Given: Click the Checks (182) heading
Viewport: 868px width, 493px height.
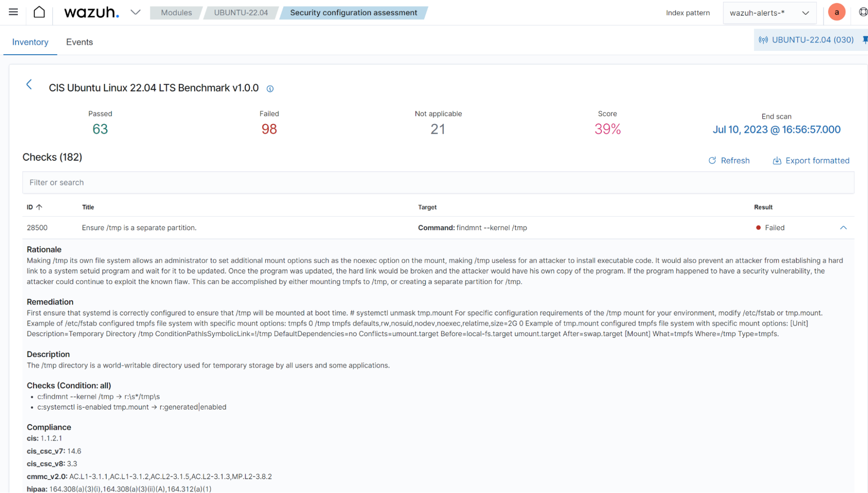Looking at the screenshot, I should click(x=52, y=157).
